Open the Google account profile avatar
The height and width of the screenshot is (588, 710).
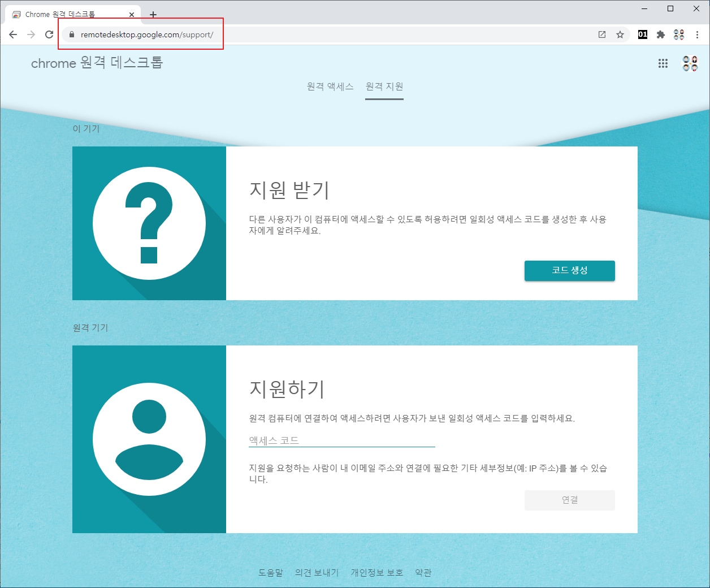click(x=690, y=63)
